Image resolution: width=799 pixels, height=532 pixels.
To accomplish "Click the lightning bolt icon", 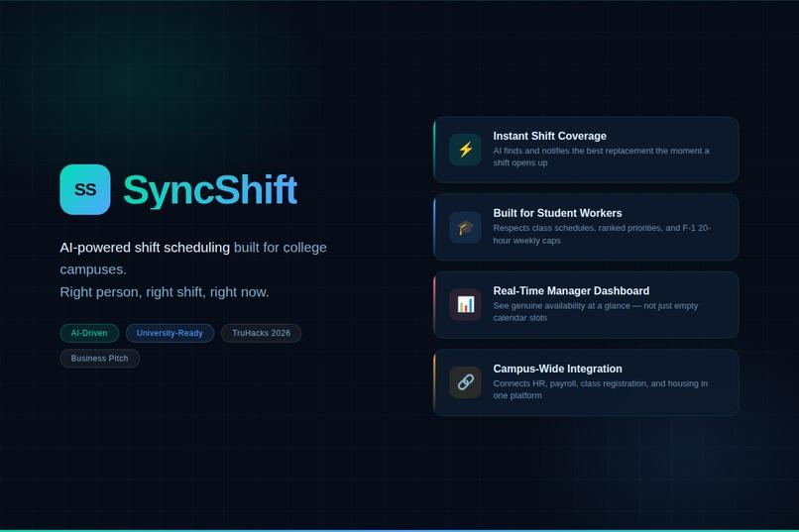I will (x=465, y=150).
